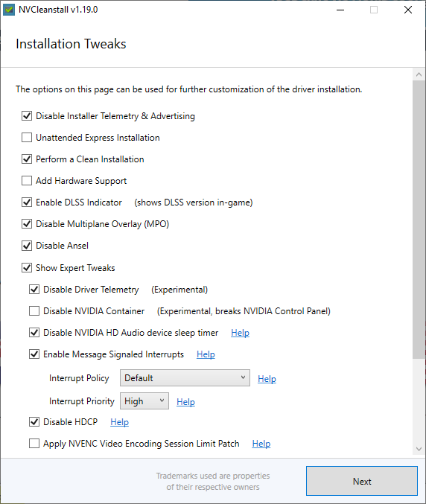Close the NVCleanstall window

pyautogui.click(x=408, y=10)
